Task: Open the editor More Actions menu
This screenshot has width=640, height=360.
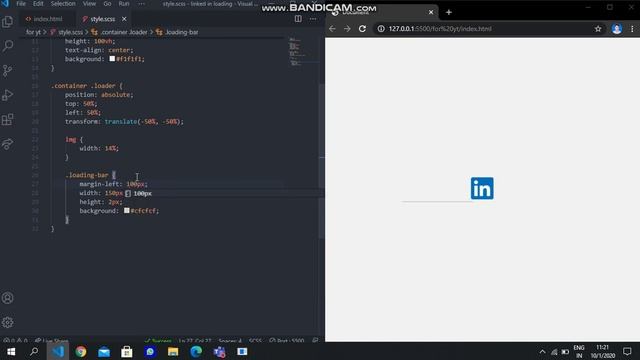Action: pyautogui.click(x=313, y=19)
